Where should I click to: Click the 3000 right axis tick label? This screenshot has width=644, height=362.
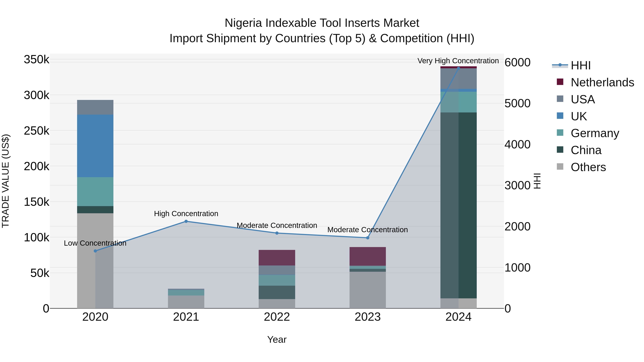[518, 185]
